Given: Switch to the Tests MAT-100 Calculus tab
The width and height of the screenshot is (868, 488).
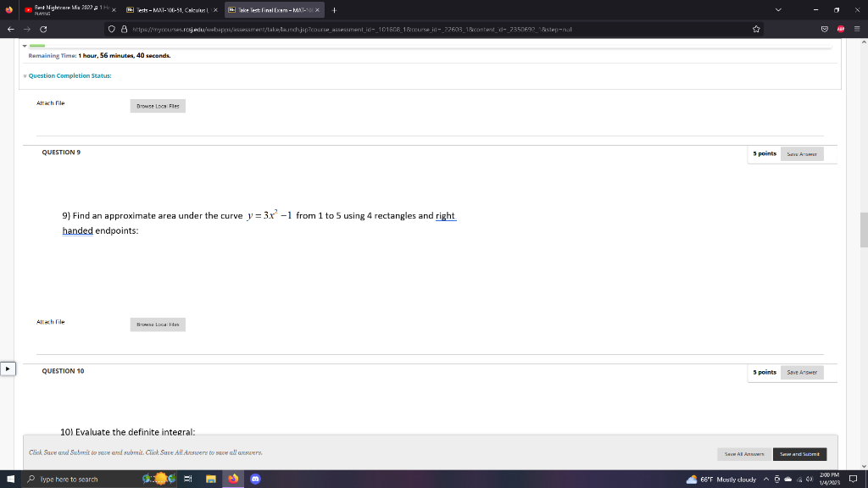Looking at the screenshot, I should pyautogui.click(x=171, y=10).
